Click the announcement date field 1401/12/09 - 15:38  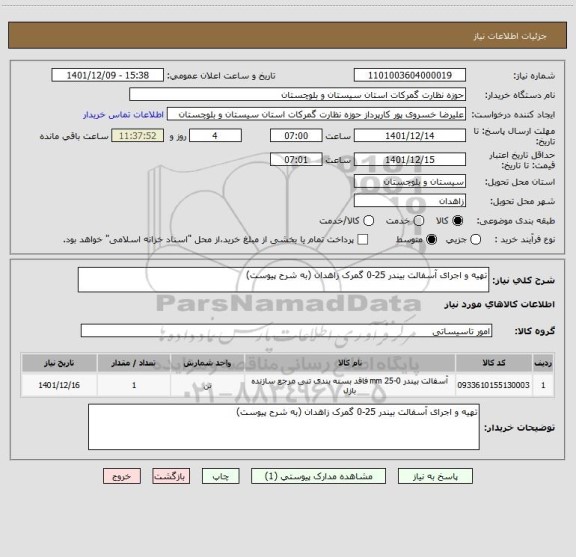pos(108,75)
